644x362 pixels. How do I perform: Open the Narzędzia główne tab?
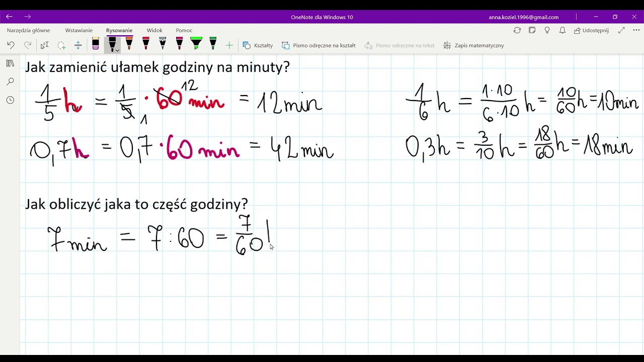28,30
